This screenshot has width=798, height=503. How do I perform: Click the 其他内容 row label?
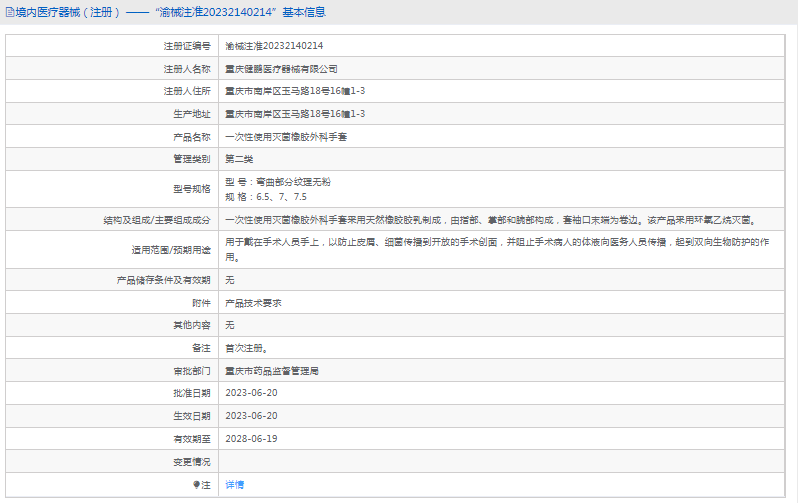191,325
